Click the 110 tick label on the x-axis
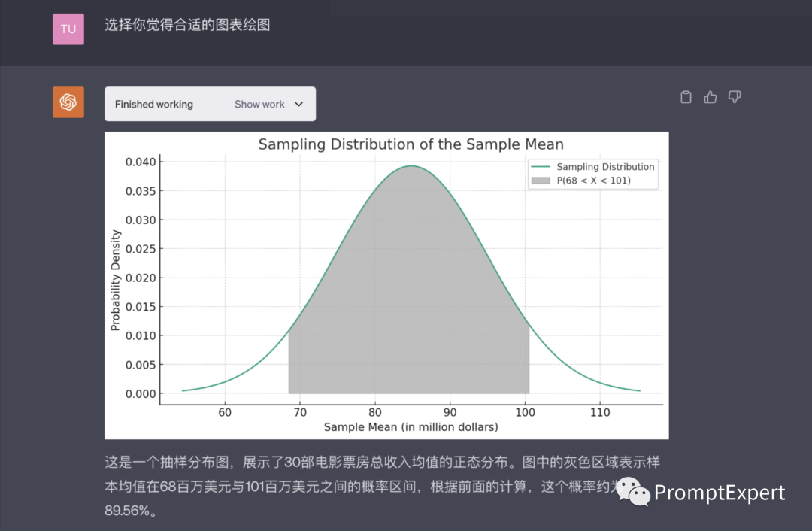This screenshot has height=531, width=812. coord(600,413)
